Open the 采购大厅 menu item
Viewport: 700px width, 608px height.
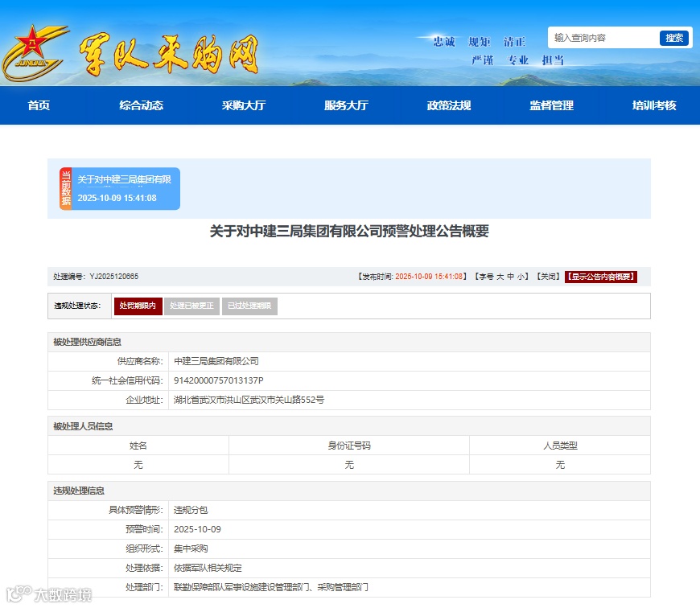point(244,105)
